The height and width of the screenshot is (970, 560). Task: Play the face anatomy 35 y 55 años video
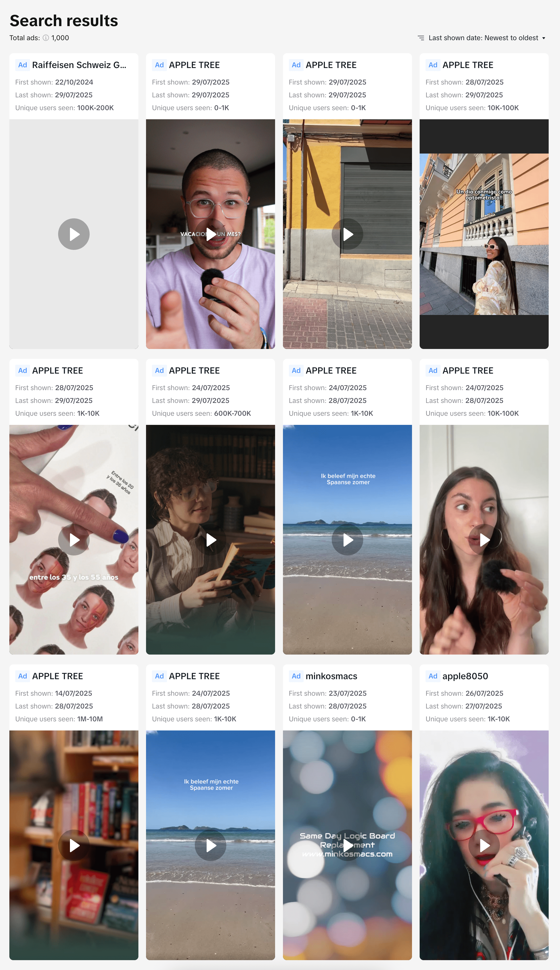point(74,539)
